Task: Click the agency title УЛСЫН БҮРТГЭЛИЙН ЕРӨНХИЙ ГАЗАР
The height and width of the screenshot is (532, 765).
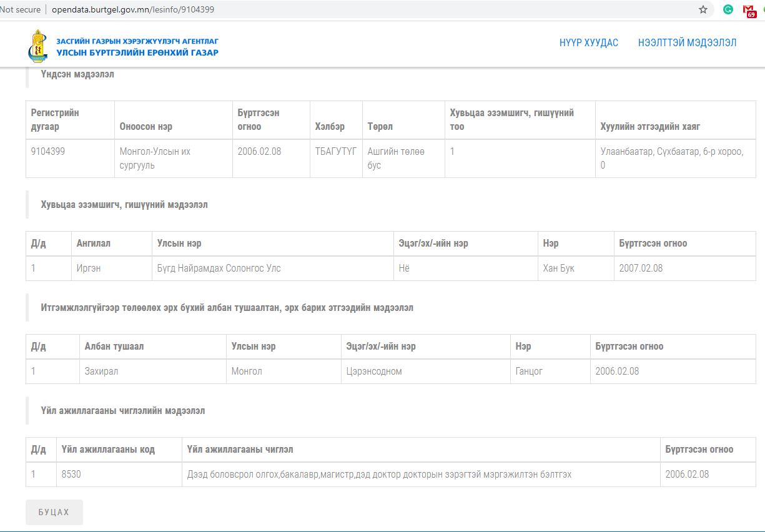Action: click(x=137, y=52)
